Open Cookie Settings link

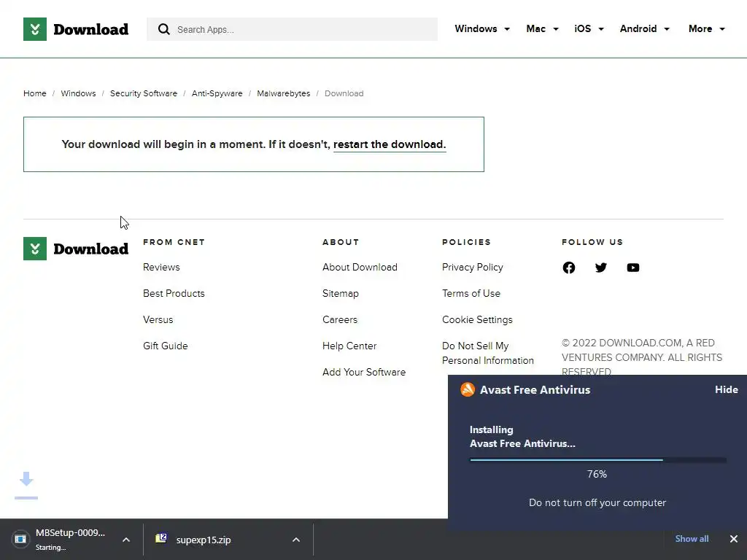(x=477, y=319)
